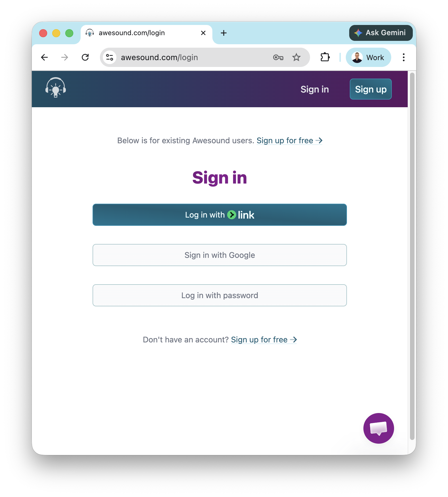
Task: Open a new tab with plus button
Action: tap(224, 33)
